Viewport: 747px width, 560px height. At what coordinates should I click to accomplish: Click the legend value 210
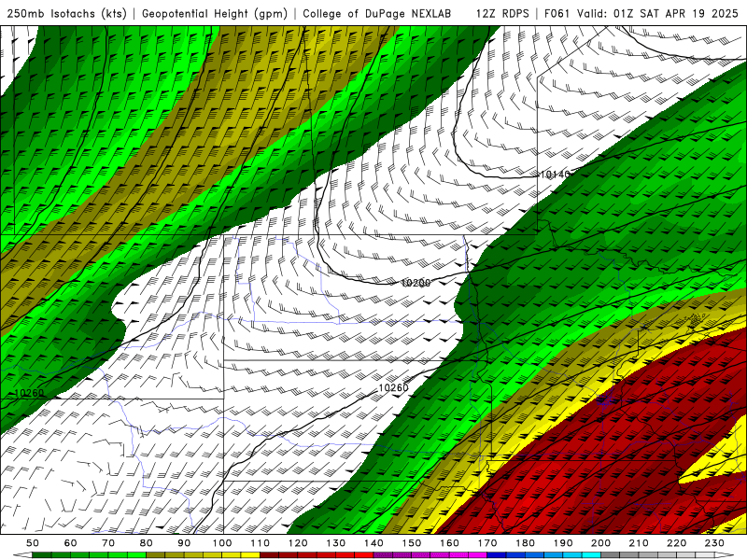pyautogui.click(x=639, y=543)
